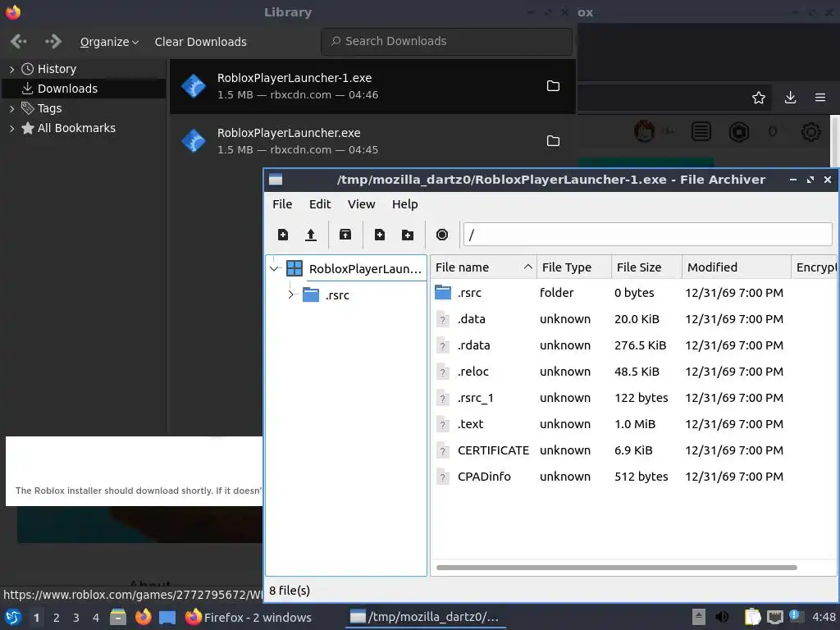Sort by the File name column header
The width and height of the screenshot is (840, 630).
[x=483, y=267]
